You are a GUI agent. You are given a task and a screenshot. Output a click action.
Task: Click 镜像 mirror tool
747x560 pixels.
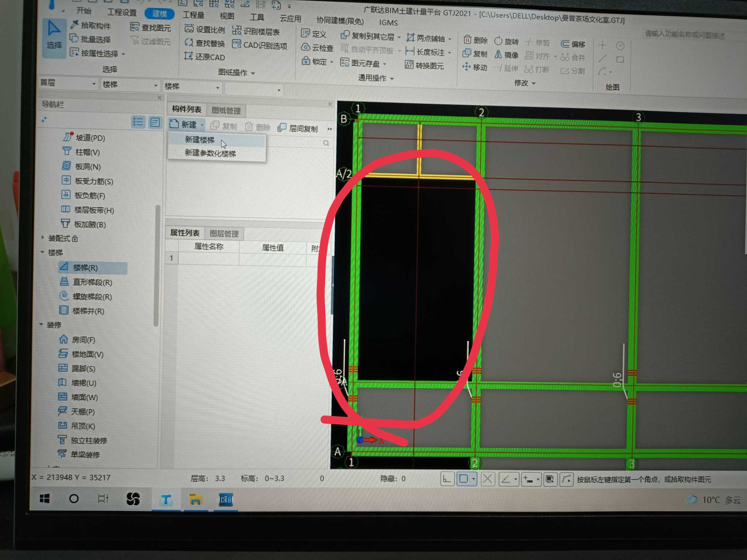click(x=506, y=55)
